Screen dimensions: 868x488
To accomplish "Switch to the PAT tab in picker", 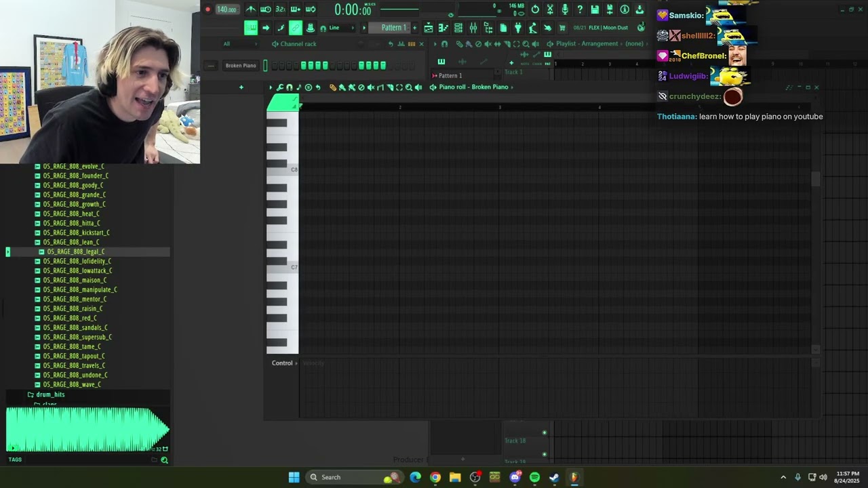I will pyautogui.click(x=547, y=58).
